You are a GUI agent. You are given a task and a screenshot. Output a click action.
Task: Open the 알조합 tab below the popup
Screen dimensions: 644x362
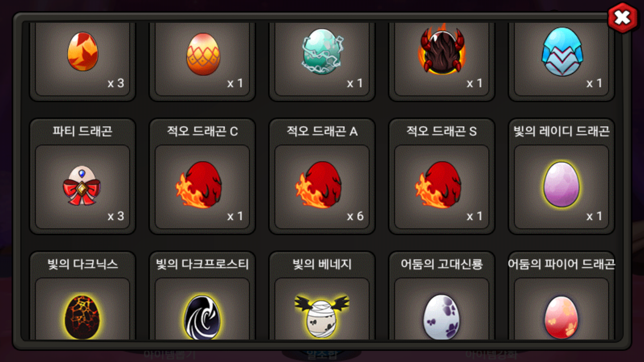click(322, 355)
